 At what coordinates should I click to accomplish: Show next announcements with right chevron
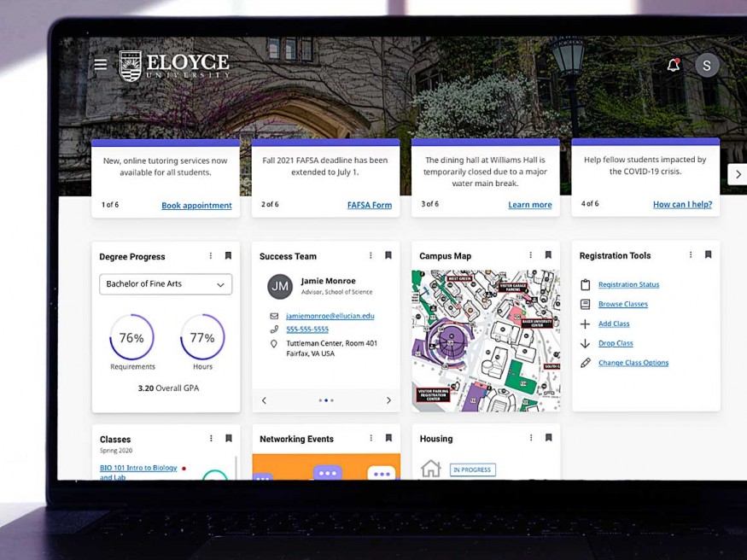pos(738,174)
